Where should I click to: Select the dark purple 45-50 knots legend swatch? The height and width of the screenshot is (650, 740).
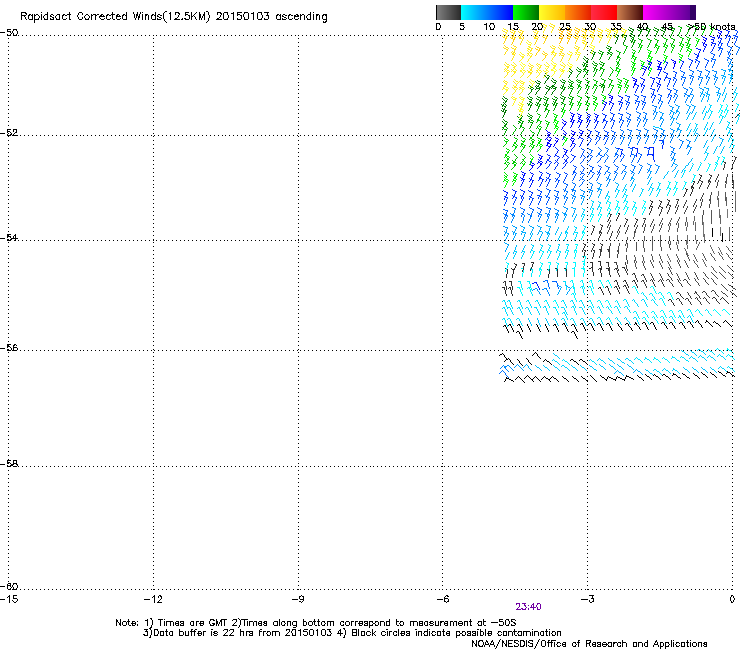click(682, 12)
